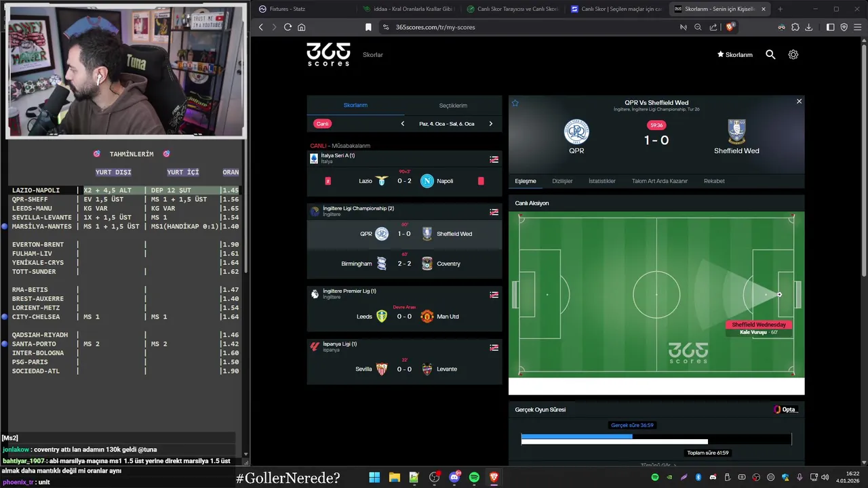Open the Skorlar header link
868x488 pixels.
point(373,55)
